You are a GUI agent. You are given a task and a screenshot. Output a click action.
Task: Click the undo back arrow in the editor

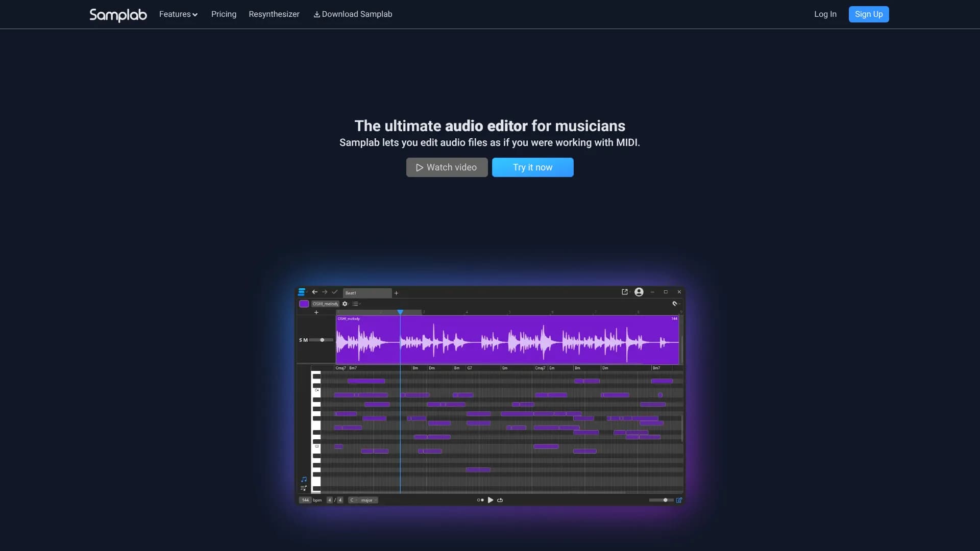coord(314,292)
